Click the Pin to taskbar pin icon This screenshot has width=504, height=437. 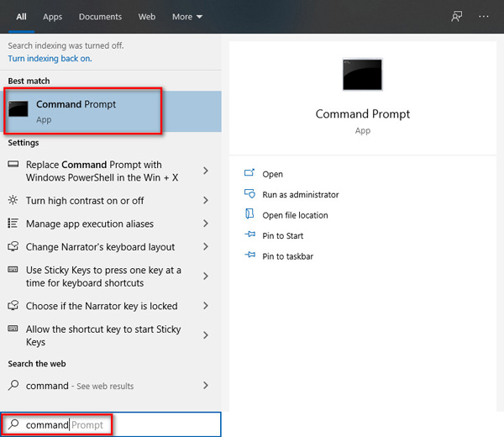[x=249, y=256]
